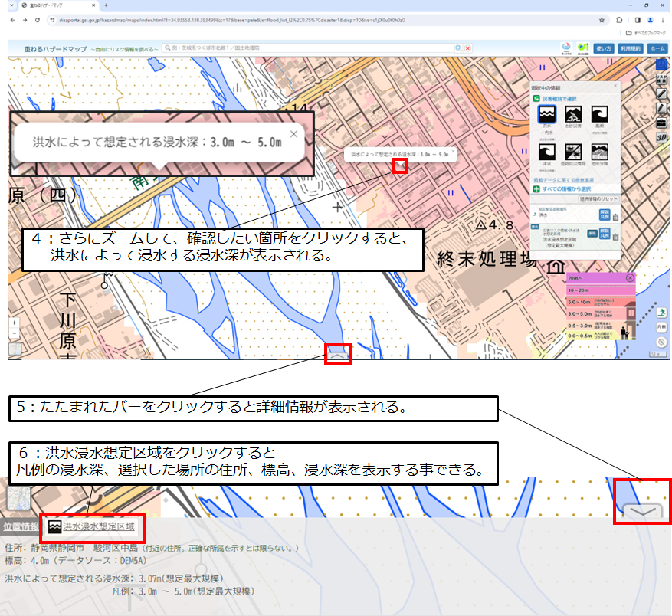Clear the search with red X icon

coord(467,48)
